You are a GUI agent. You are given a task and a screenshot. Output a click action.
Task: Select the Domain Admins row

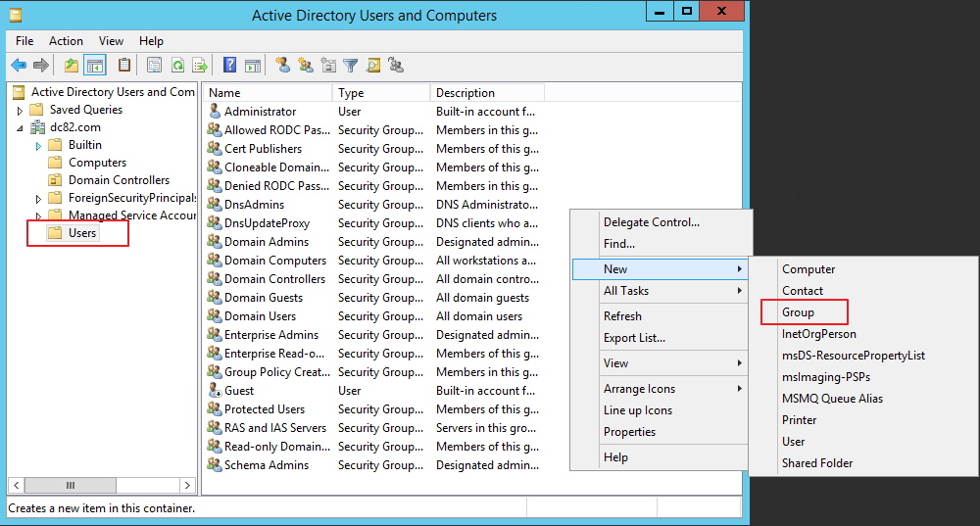[x=373, y=242]
